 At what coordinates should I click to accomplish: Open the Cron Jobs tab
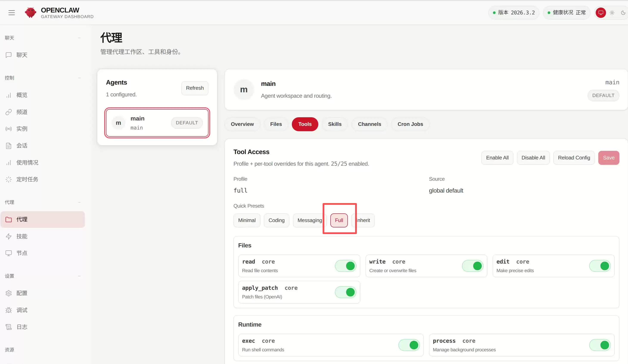click(x=410, y=124)
